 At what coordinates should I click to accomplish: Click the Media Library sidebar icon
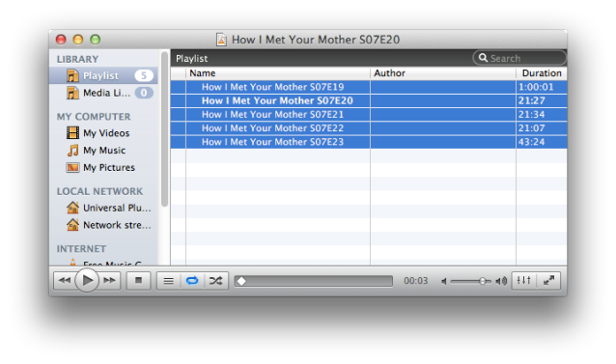[x=72, y=93]
